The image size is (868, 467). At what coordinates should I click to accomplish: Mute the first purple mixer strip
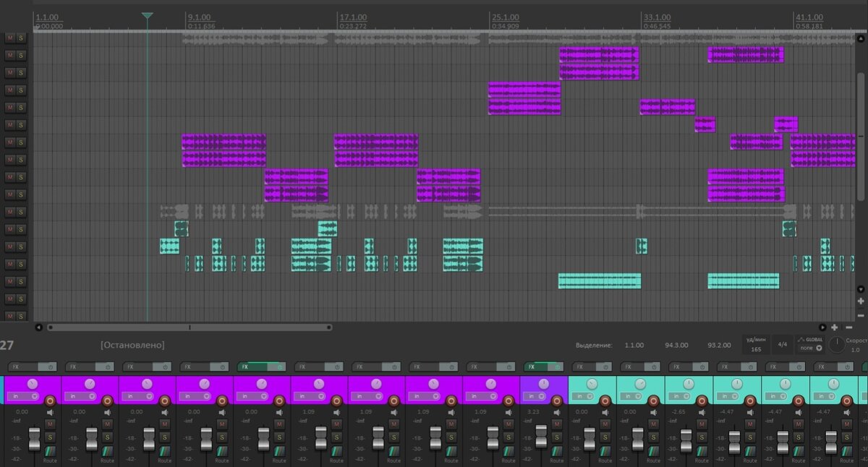(x=50, y=424)
